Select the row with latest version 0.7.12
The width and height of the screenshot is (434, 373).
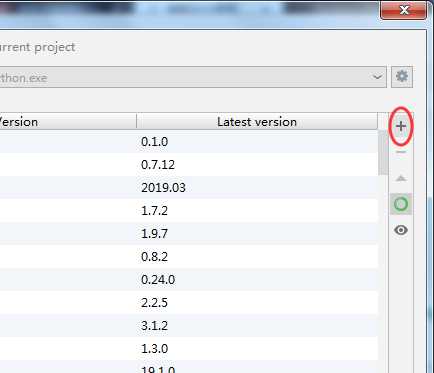pos(189,165)
